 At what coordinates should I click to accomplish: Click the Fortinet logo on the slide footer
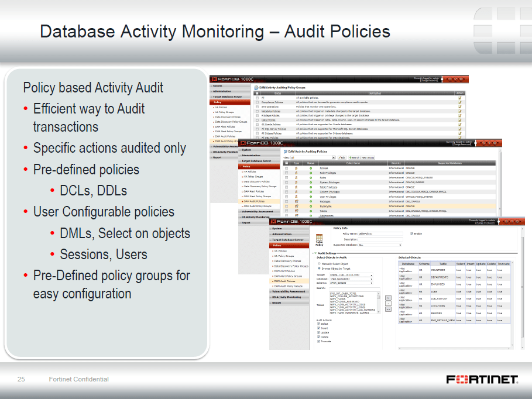point(482,379)
